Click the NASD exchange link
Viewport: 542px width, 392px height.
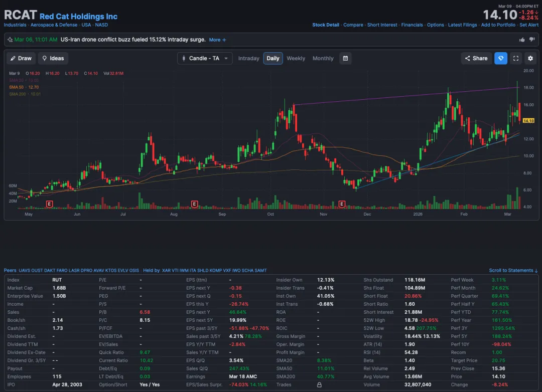[x=101, y=25]
